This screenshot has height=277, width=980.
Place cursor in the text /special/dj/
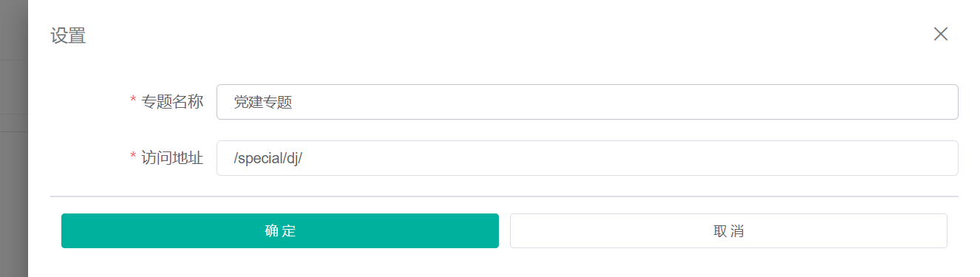268,159
